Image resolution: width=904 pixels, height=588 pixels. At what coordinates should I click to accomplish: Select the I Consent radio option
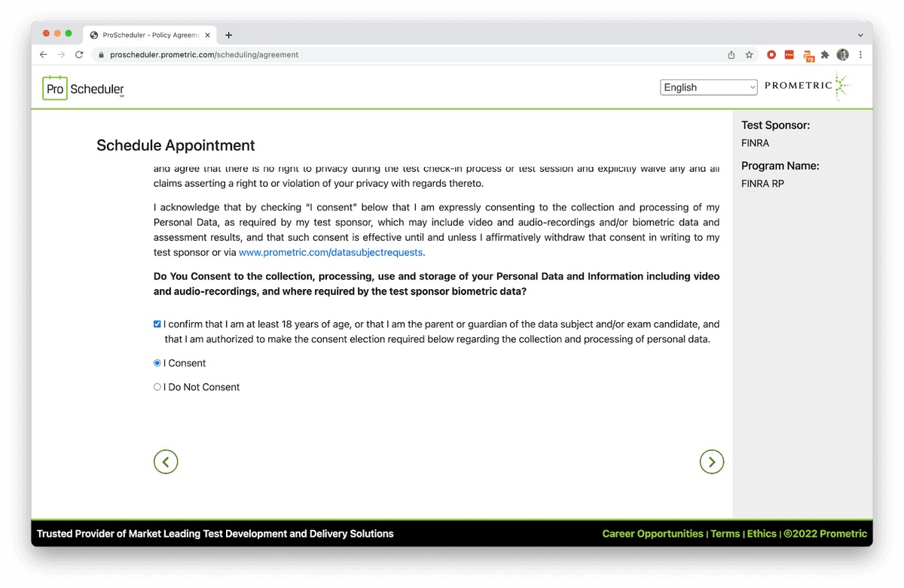click(157, 363)
